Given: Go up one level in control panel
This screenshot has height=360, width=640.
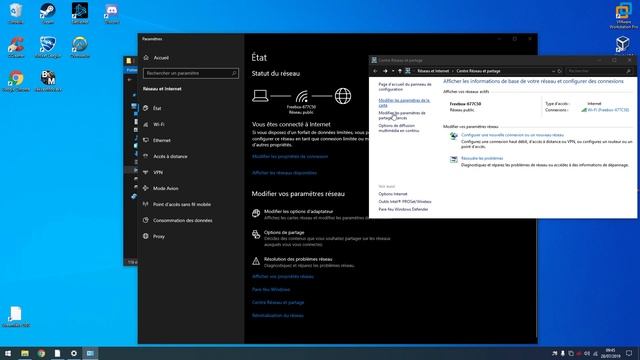Looking at the screenshot, I should (x=400, y=71).
